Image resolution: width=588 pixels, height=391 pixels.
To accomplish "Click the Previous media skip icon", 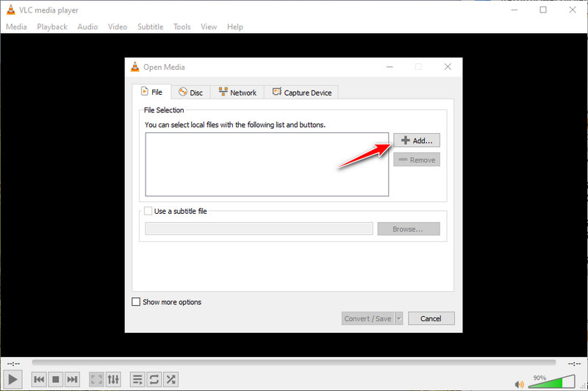I will click(39, 379).
